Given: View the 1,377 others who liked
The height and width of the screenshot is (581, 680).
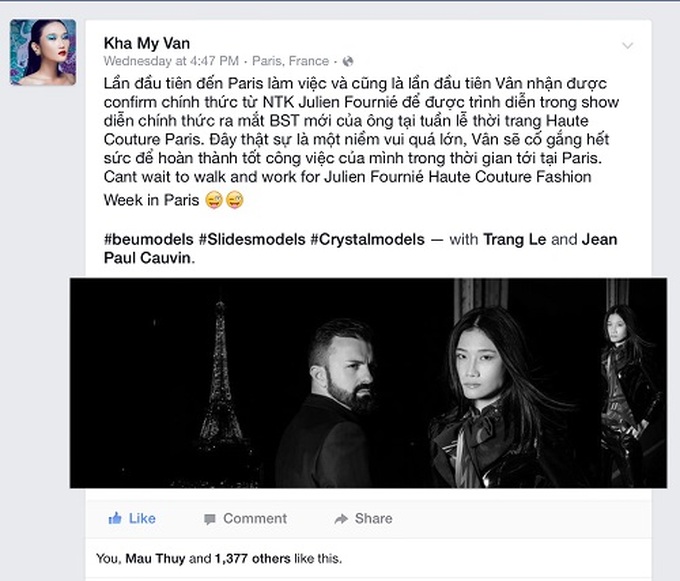Looking at the screenshot, I should [x=252, y=558].
